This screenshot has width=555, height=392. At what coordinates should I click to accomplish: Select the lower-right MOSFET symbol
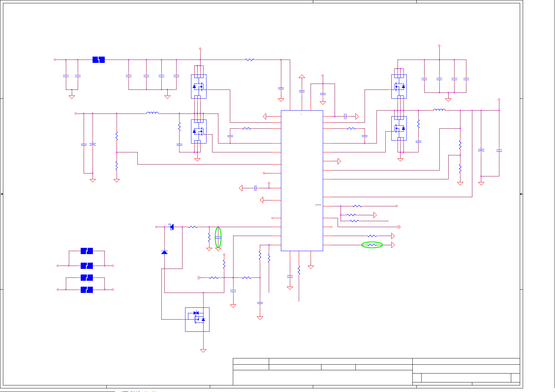coord(399,128)
